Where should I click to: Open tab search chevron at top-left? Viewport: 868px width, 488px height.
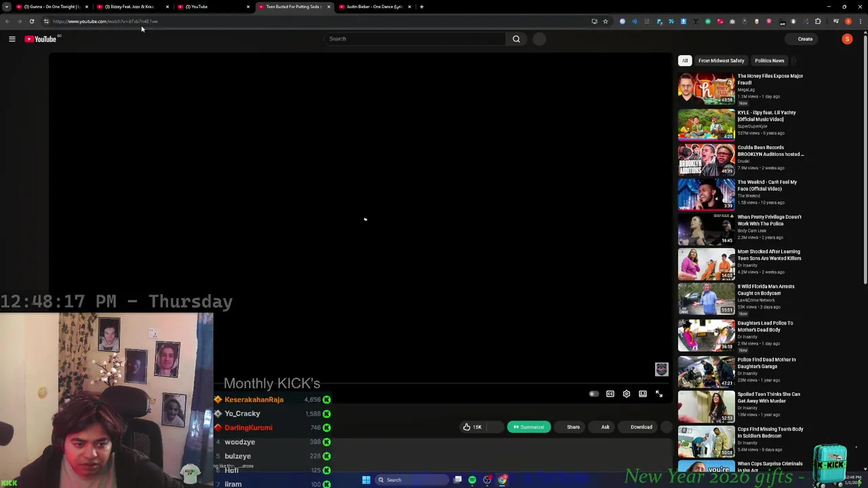pyautogui.click(x=6, y=7)
